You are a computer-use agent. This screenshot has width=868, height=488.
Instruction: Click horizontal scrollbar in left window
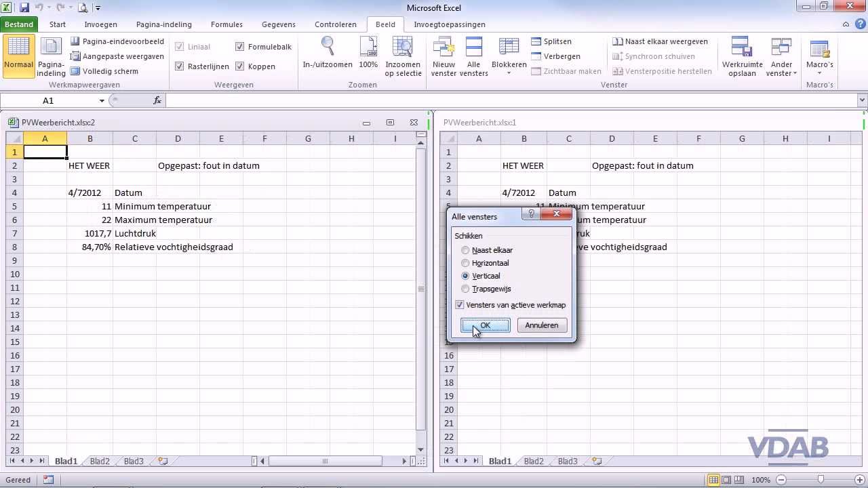click(x=324, y=461)
